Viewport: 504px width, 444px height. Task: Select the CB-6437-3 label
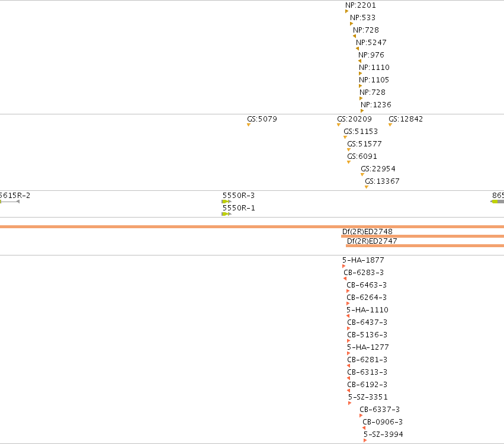point(367,322)
